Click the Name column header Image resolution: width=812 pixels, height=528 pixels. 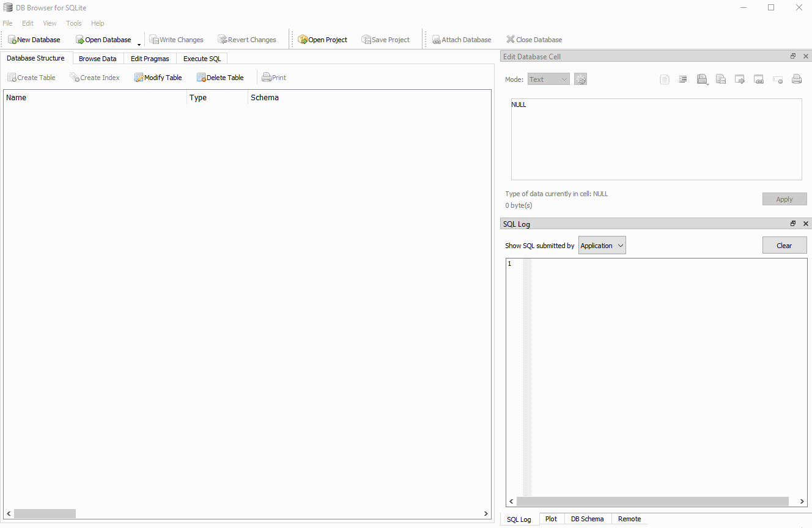point(95,98)
